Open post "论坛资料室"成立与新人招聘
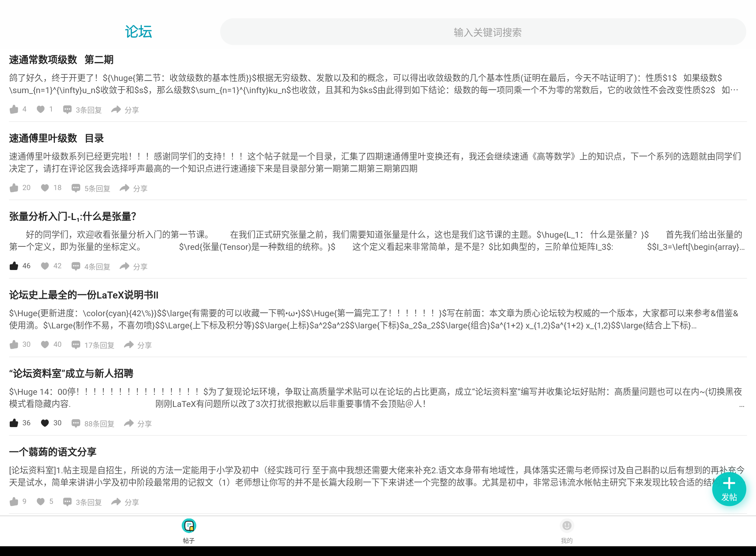The width and height of the screenshot is (756, 556). [71, 374]
